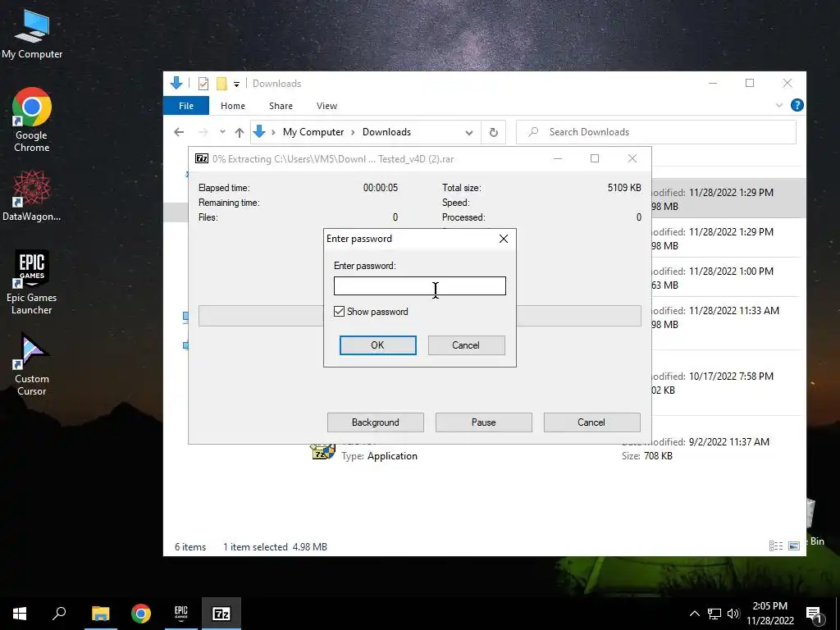Click the Windows Start button
The width and height of the screenshot is (840, 630).
click(20, 614)
